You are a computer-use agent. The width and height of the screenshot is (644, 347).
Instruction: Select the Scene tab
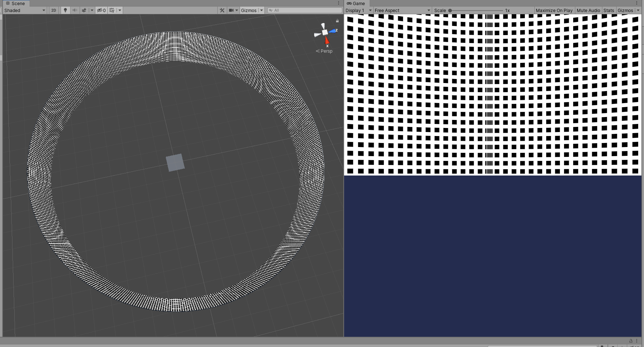16,3
